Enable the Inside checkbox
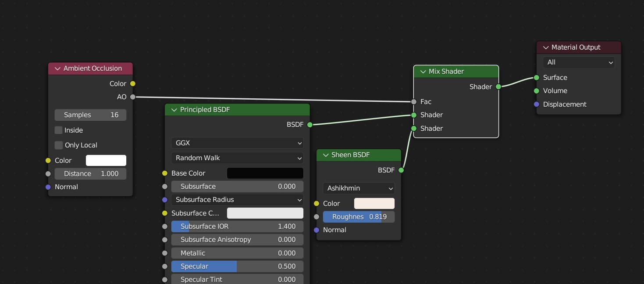The width and height of the screenshot is (644, 284). [x=58, y=130]
